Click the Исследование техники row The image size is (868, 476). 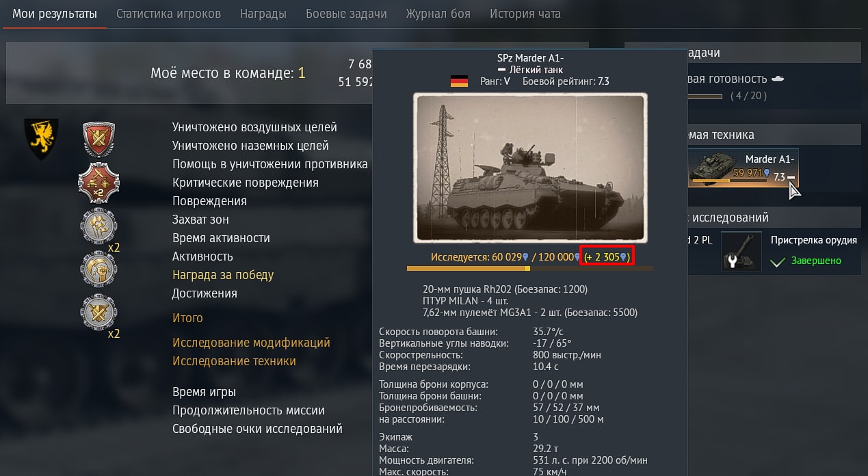[234, 361]
